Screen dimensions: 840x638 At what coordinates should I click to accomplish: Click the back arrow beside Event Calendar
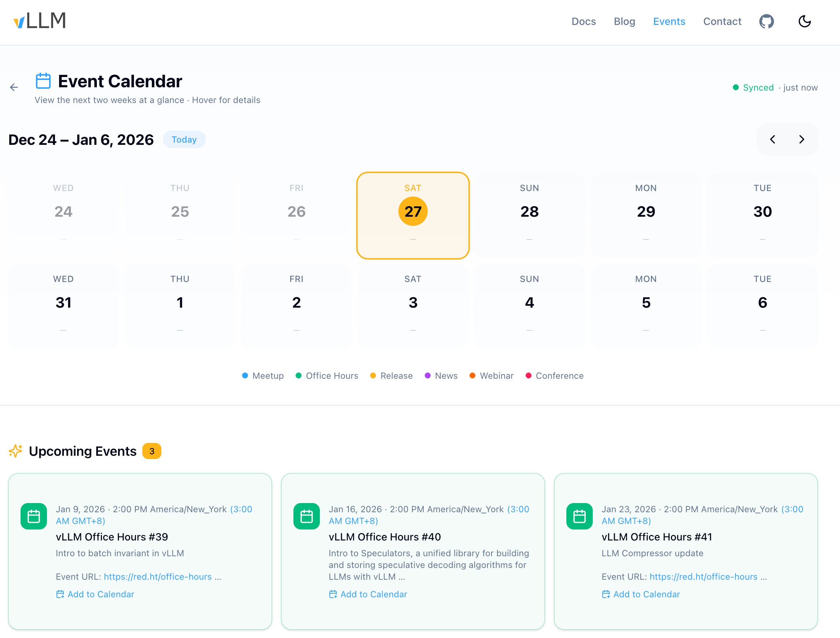point(14,87)
